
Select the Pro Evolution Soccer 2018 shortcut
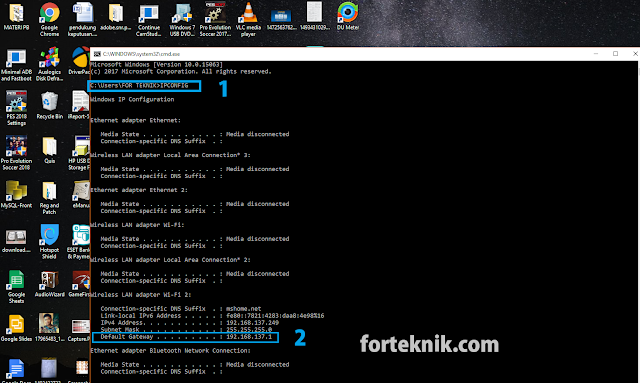[x=16, y=153]
